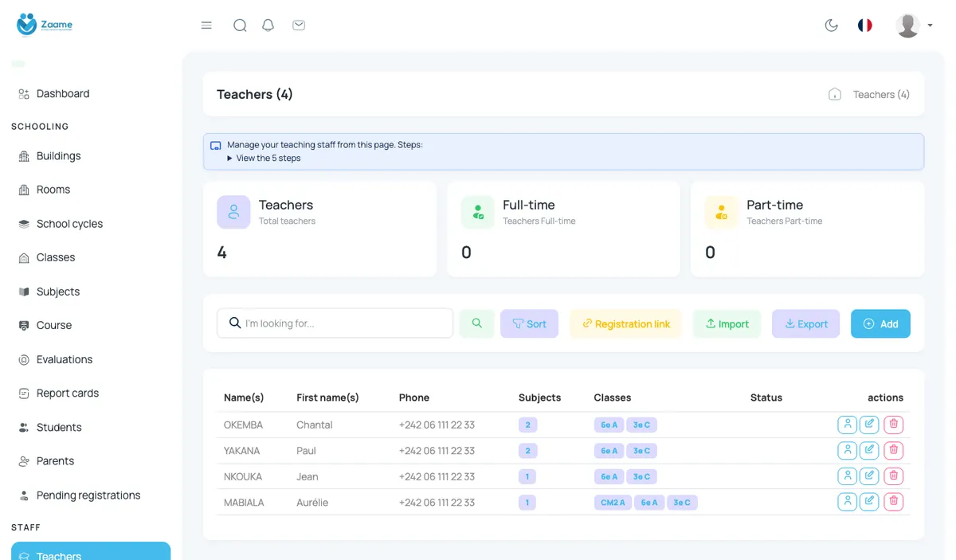Toggle the hamburger sidebar menu

pos(206,25)
